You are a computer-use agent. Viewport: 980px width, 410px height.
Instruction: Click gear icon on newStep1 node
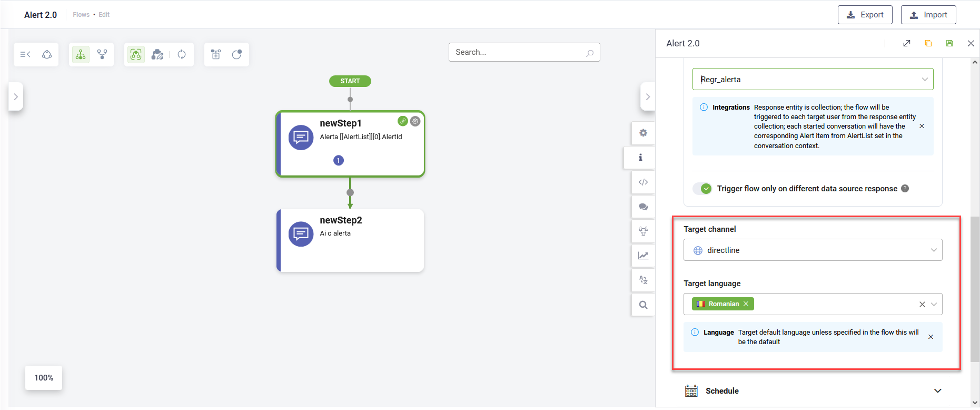click(415, 121)
